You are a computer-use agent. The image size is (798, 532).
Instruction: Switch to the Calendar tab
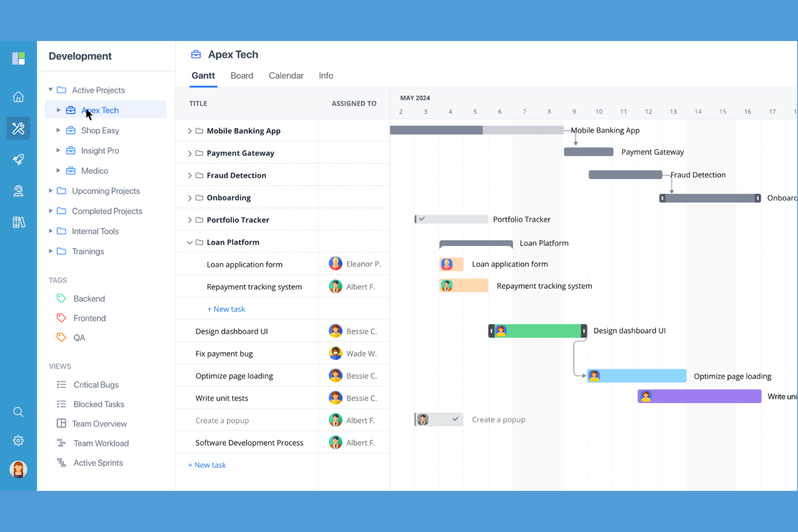(286, 76)
